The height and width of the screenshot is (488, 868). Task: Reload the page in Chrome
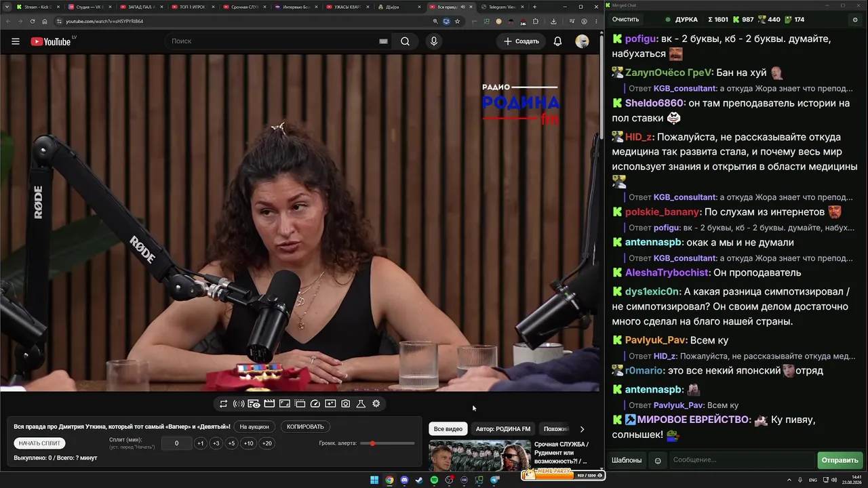pos(32,21)
